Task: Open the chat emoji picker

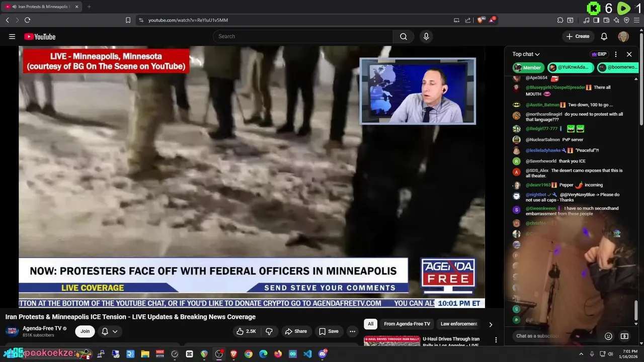Action: point(608,336)
